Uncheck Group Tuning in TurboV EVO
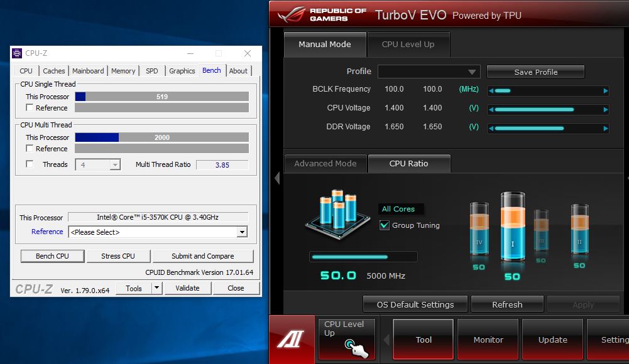The width and height of the screenshot is (629, 364). point(385,225)
